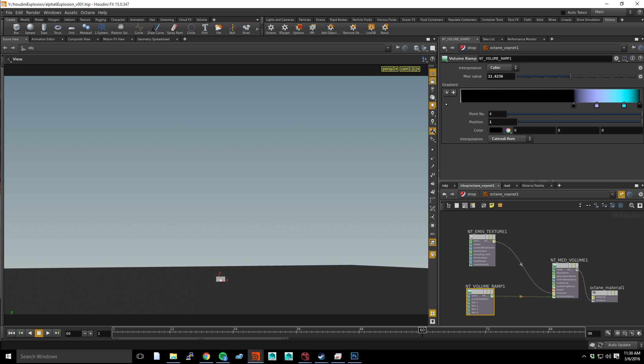Toggle audio on the timeline
644x364 pixels.
tap(632, 333)
